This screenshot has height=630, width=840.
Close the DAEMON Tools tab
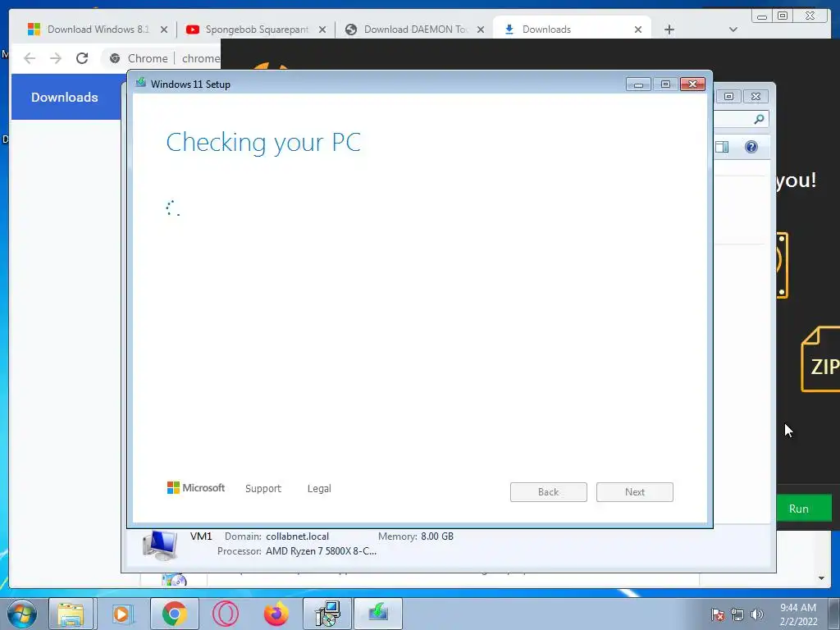481,30
